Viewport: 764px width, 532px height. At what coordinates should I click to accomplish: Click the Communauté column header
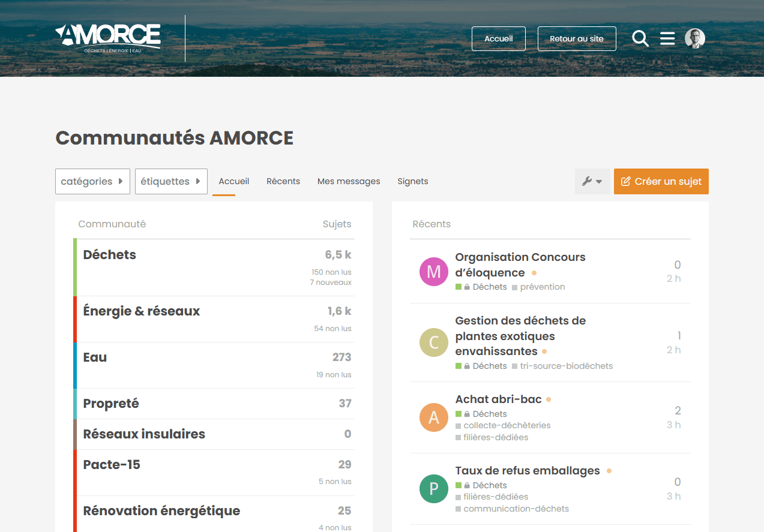click(x=112, y=224)
